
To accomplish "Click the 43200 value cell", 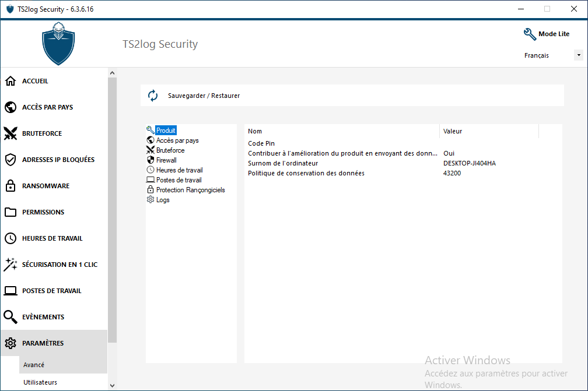I will (452, 173).
